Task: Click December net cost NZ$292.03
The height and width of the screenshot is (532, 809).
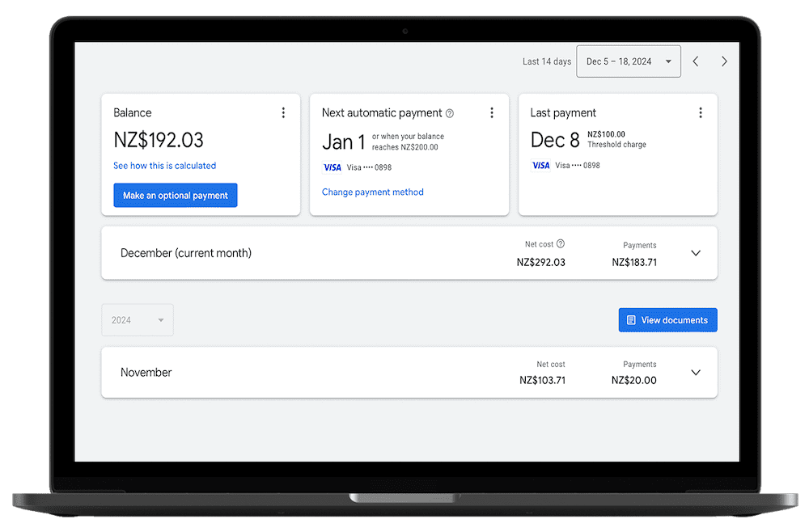Action: (x=540, y=263)
